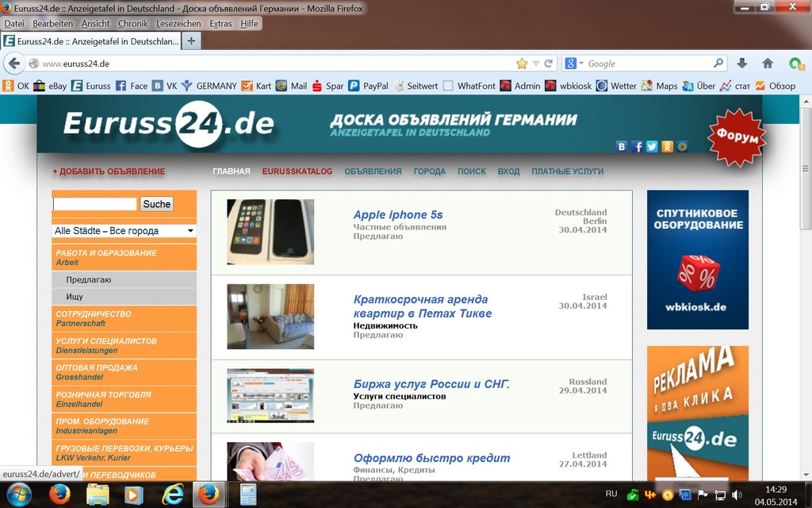Click the iPhone listing thumbnail

270,232
